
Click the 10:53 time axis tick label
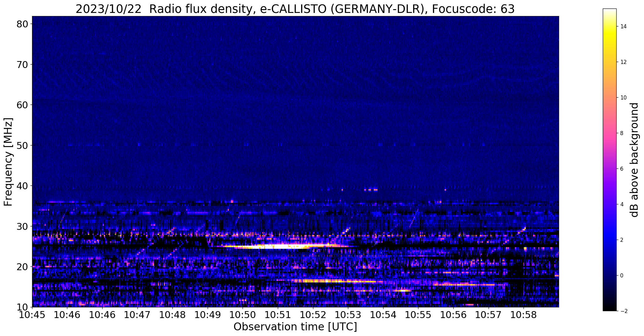(x=348, y=315)
